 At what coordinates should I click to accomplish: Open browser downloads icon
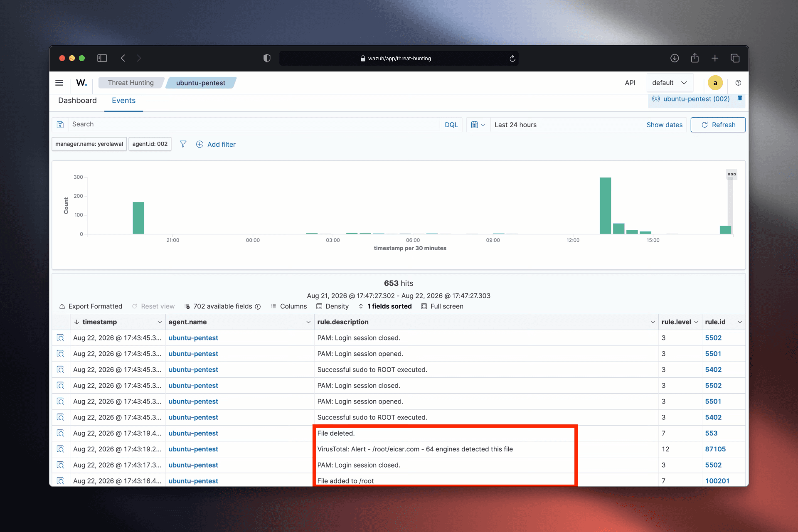(675, 58)
